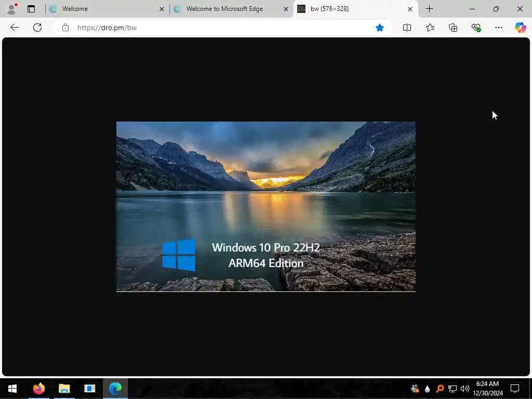This screenshot has height=399, width=532.
Task: Open network status tray icon
Action: point(453,389)
